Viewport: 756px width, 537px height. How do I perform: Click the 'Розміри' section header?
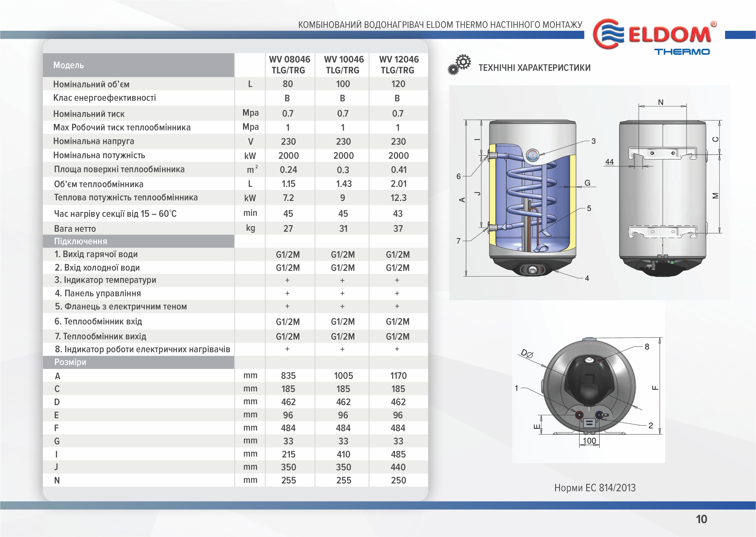click(x=138, y=362)
